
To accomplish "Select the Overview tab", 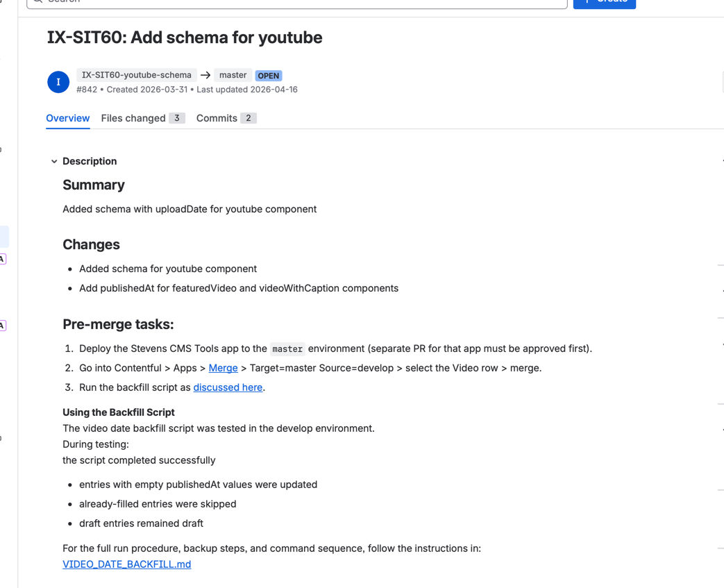I will pos(67,118).
